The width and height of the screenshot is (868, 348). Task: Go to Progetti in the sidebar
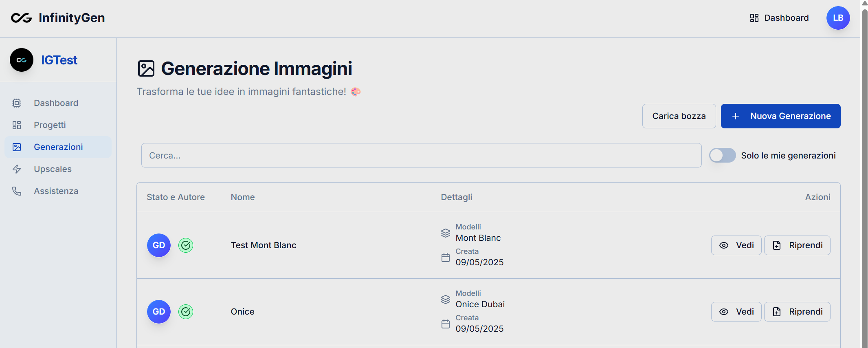coord(50,125)
